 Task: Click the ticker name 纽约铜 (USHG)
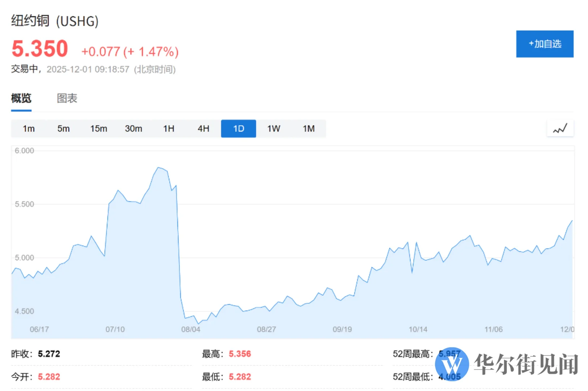[x=54, y=22]
